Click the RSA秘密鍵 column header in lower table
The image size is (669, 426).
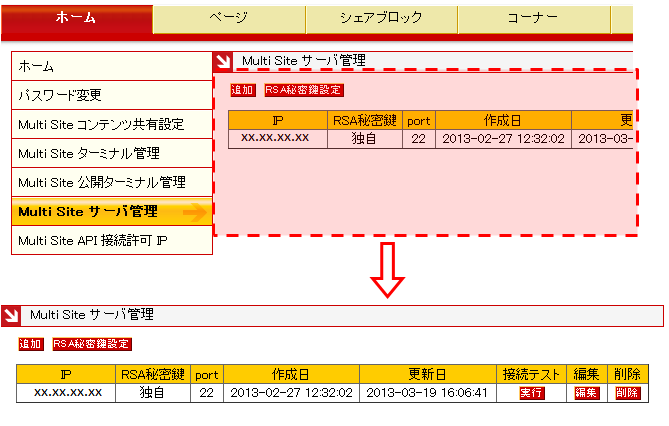tap(153, 374)
